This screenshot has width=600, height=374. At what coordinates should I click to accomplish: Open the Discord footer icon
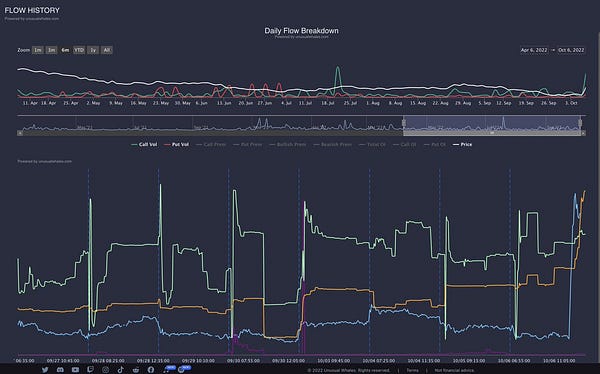[x=60, y=370]
